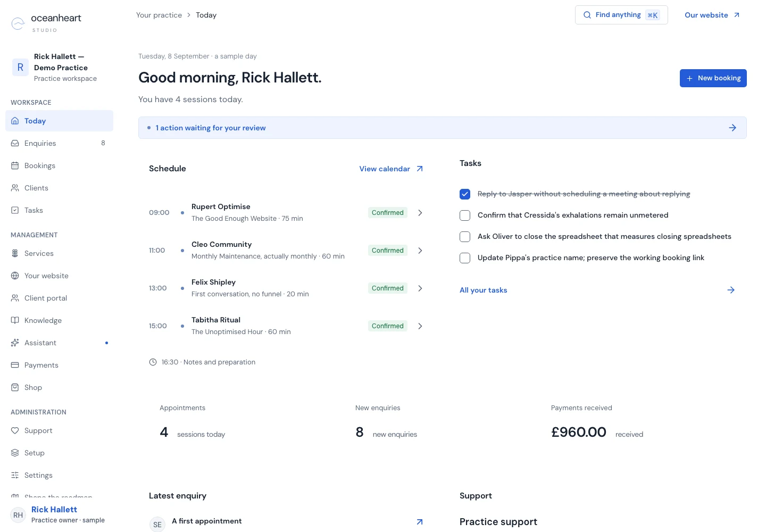This screenshot has height=532, width=766.
Task: Click the Client portal icon in sidebar
Action: pyautogui.click(x=15, y=298)
